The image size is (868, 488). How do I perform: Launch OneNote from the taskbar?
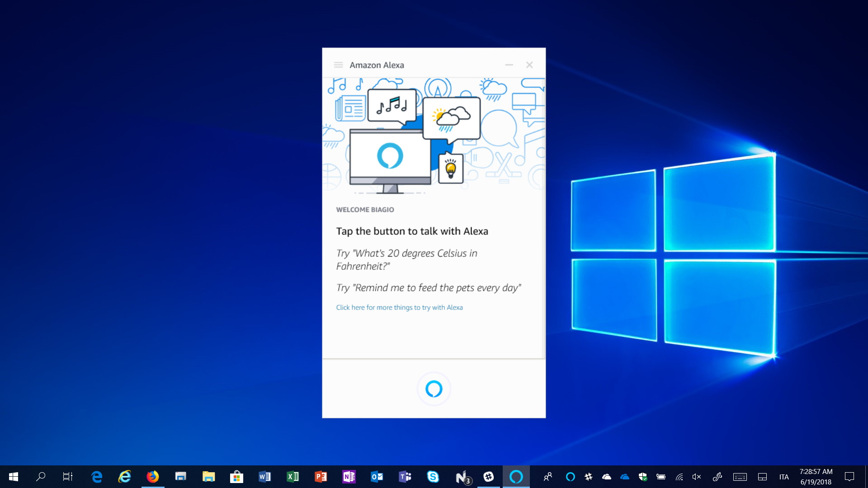(349, 477)
